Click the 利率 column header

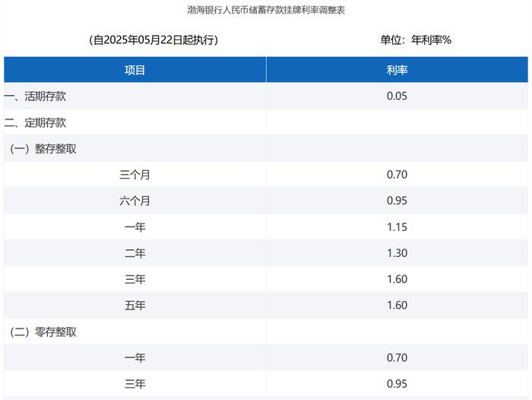[x=397, y=70]
